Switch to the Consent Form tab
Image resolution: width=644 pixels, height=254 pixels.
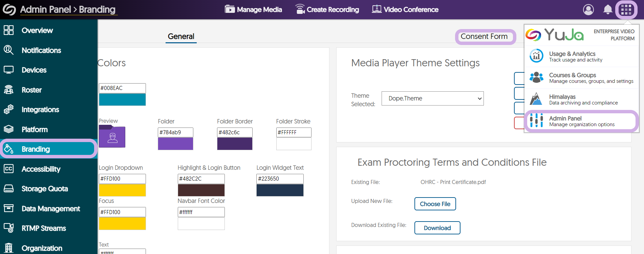pyautogui.click(x=484, y=37)
